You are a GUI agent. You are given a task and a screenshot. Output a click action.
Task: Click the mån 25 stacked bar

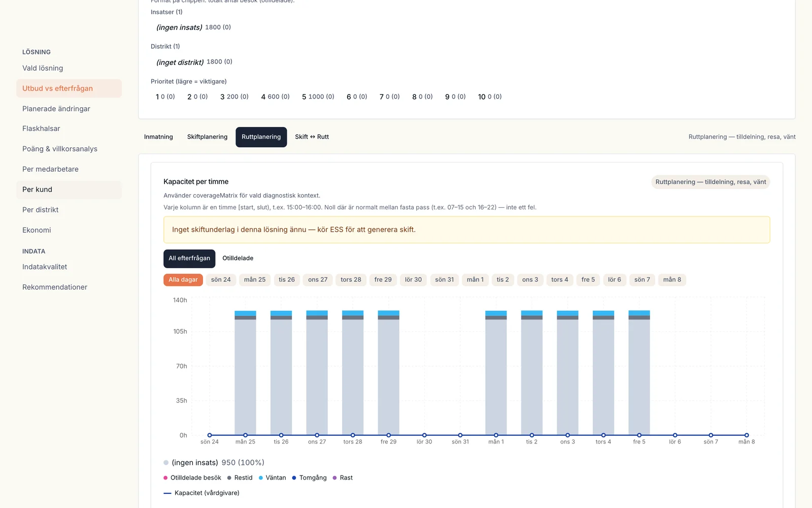click(x=246, y=373)
